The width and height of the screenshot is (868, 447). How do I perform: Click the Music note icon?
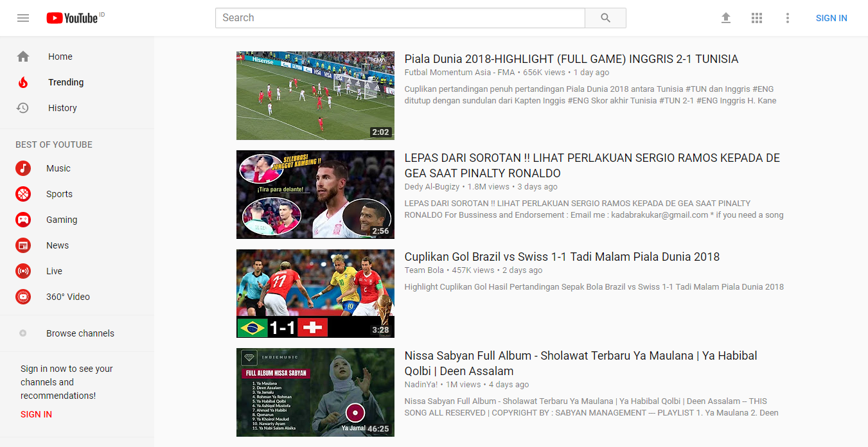[23, 168]
